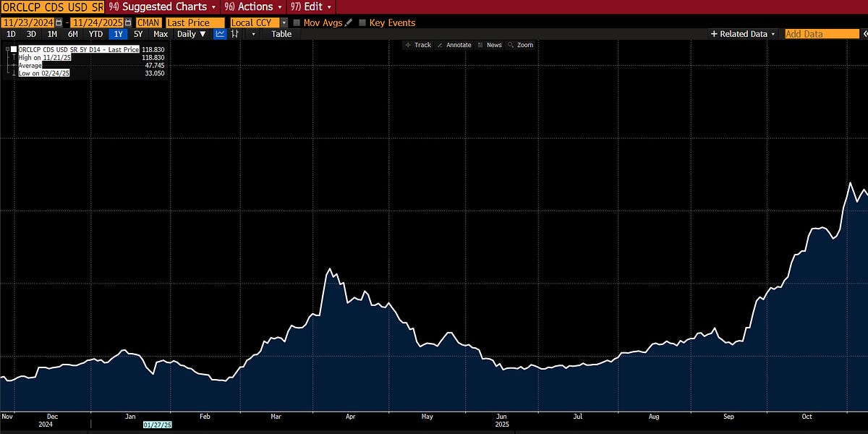Open the Mov Avgs pencil editor

pyautogui.click(x=348, y=22)
